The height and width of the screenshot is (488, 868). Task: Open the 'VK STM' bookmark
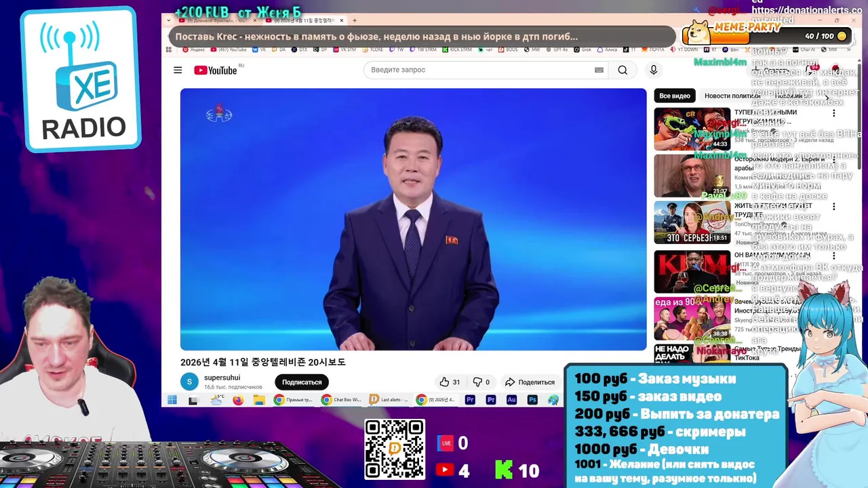pyautogui.click(x=344, y=49)
